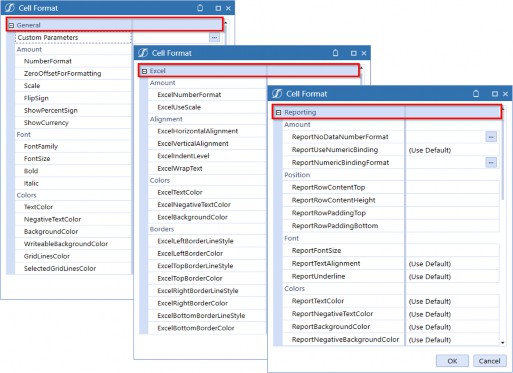Open ReportBackgroundColor value field
Screen dimensions: 513x373
click(x=452, y=327)
